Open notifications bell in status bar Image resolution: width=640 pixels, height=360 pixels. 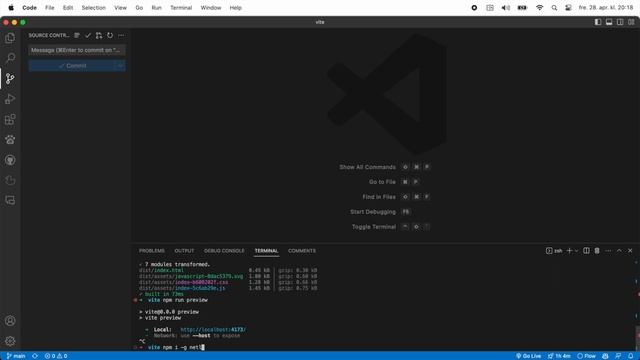click(631, 356)
